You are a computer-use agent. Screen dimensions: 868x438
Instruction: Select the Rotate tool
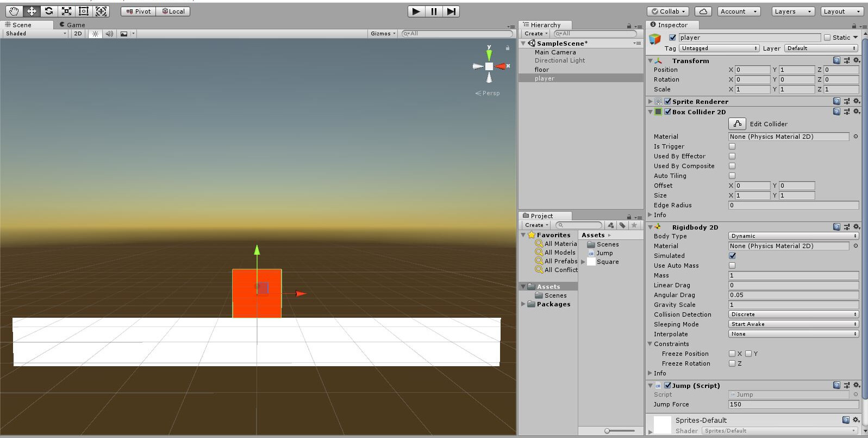coord(49,11)
